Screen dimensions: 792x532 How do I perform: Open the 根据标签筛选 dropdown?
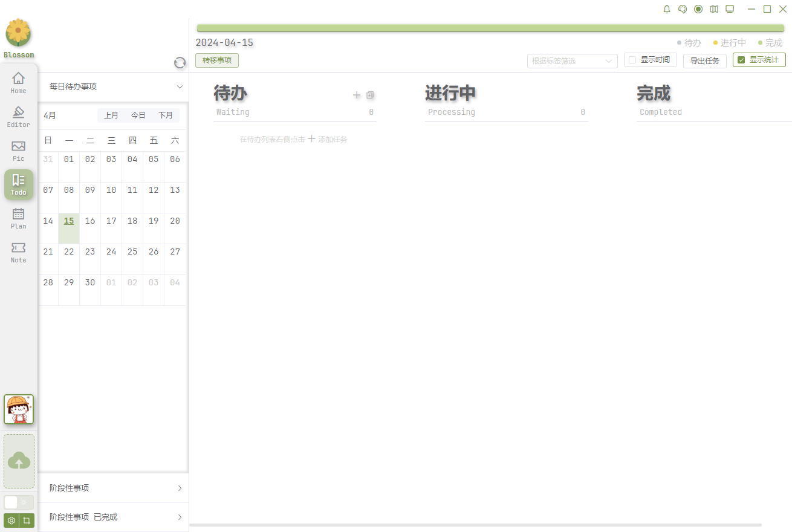572,61
